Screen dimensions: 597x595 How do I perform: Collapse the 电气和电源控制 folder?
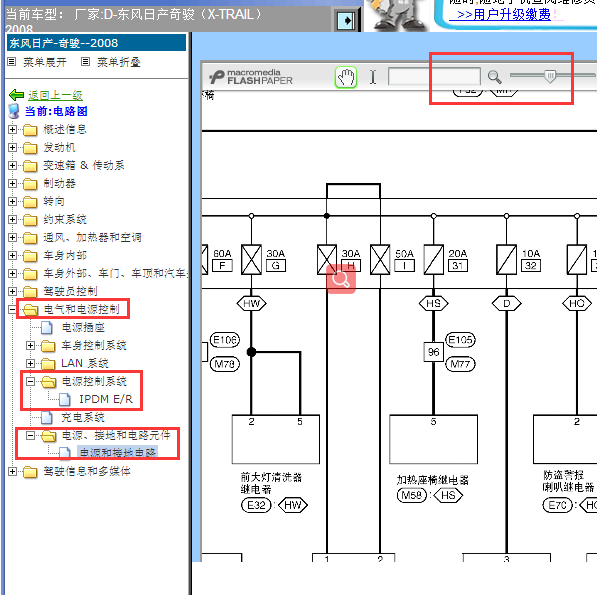pos(12,309)
